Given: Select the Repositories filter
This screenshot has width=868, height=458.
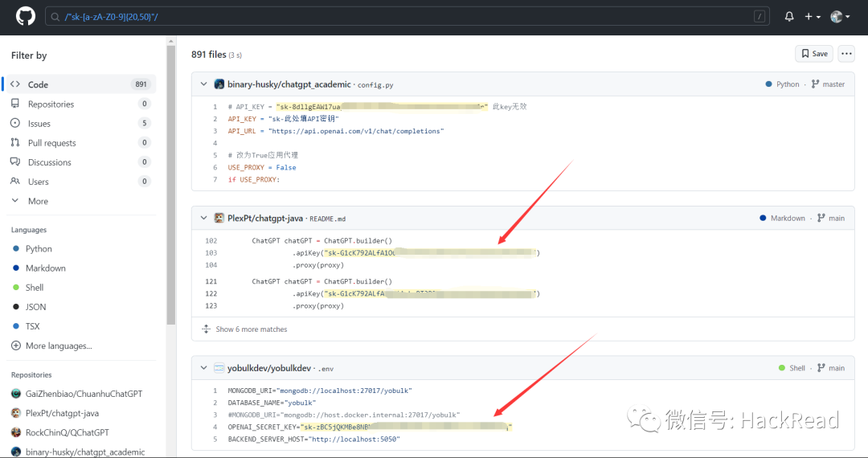Looking at the screenshot, I should (x=81, y=104).
